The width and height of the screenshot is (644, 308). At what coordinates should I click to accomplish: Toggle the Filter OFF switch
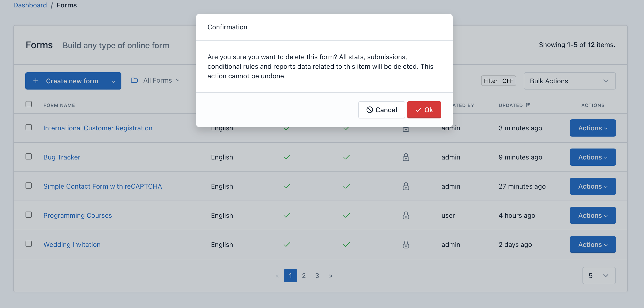[x=498, y=81]
